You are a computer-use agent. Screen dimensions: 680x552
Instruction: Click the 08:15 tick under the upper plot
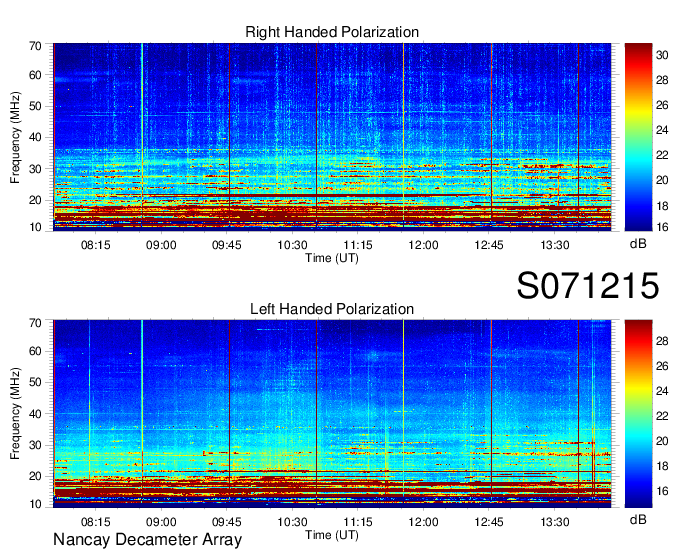(95, 245)
